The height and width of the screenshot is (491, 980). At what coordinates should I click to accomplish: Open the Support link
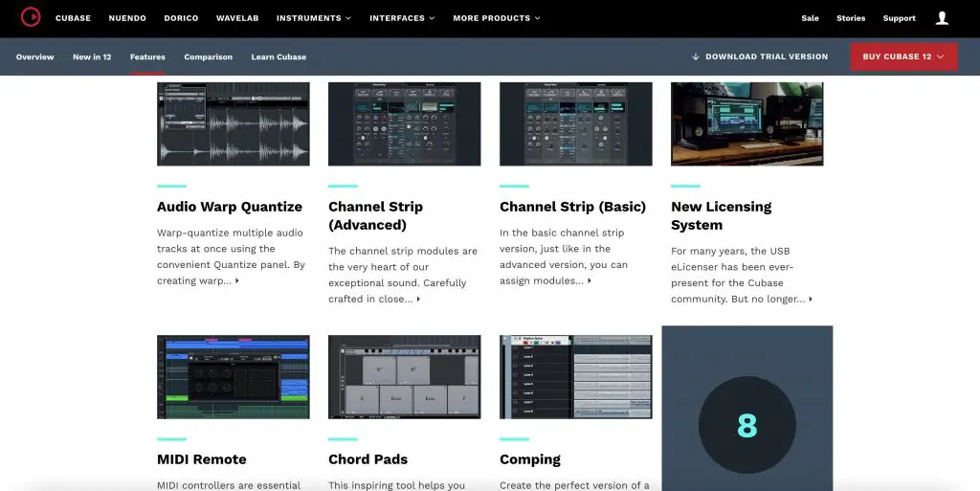click(x=899, y=18)
